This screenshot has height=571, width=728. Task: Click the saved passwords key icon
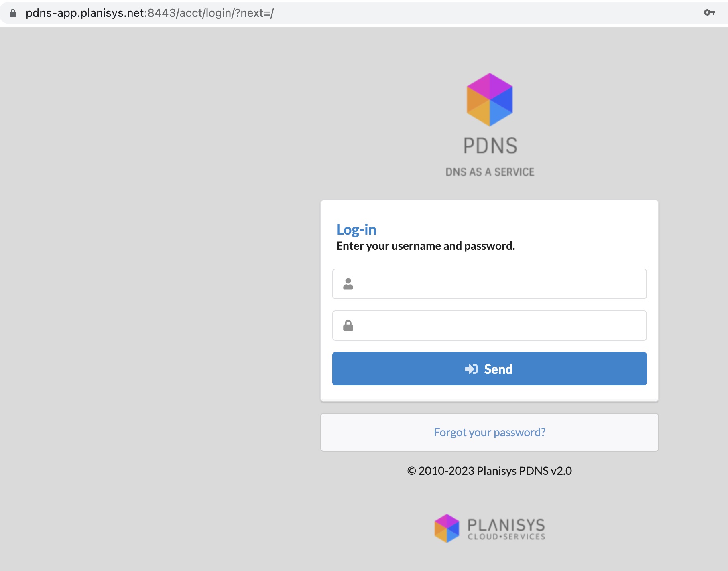click(710, 13)
